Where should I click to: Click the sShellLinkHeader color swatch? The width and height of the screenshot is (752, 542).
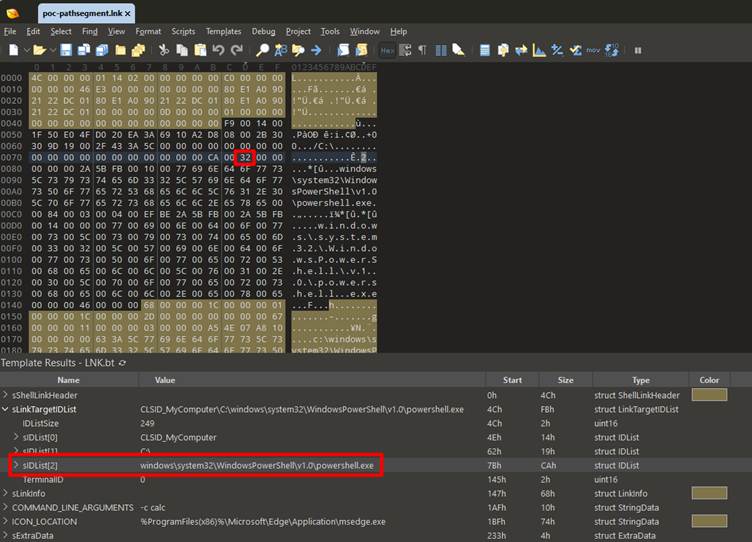[x=708, y=395]
